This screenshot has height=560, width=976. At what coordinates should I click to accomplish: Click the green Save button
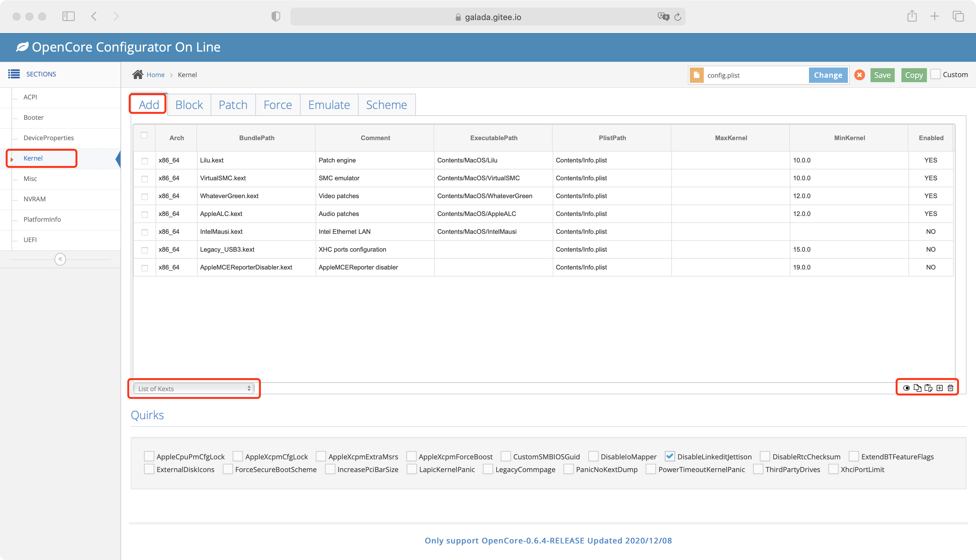(x=882, y=75)
